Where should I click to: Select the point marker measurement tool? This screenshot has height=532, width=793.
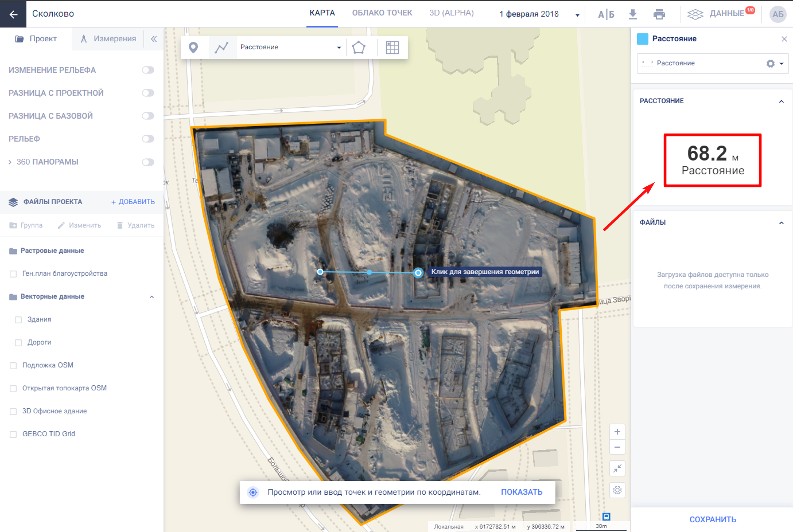point(193,48)
